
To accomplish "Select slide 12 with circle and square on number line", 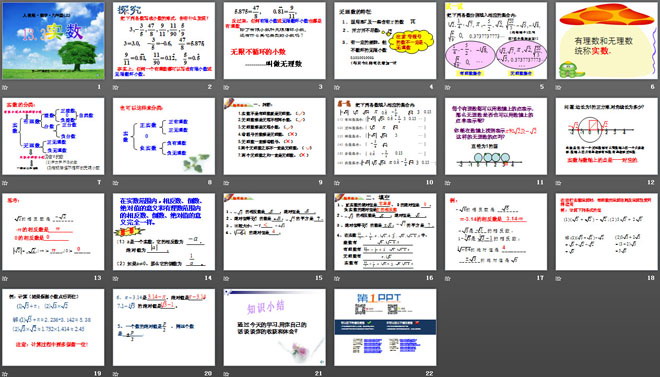I will click(607, 136).
